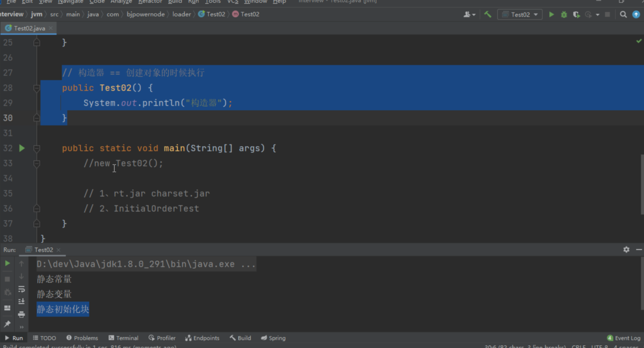Open the Analyze menu
This screenshot has height=348, width=644.
tap(121, 2)
